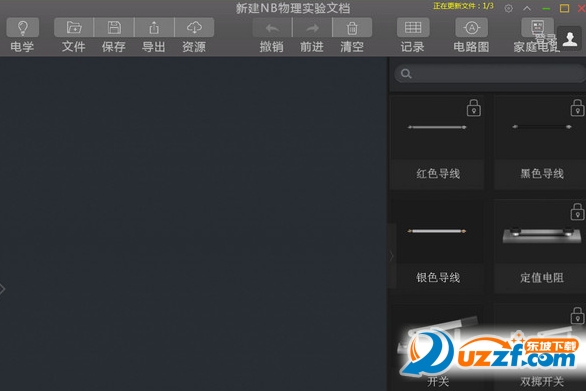Viewport: 586px width, 391px height.
Task: Expand the left edge panel arrow
Action: (2, 289)
